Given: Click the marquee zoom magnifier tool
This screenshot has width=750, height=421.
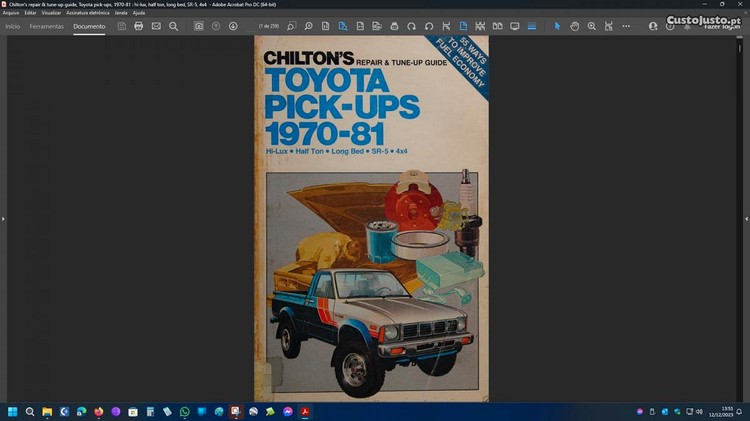Looking at the screenshot, I should 592,26.
